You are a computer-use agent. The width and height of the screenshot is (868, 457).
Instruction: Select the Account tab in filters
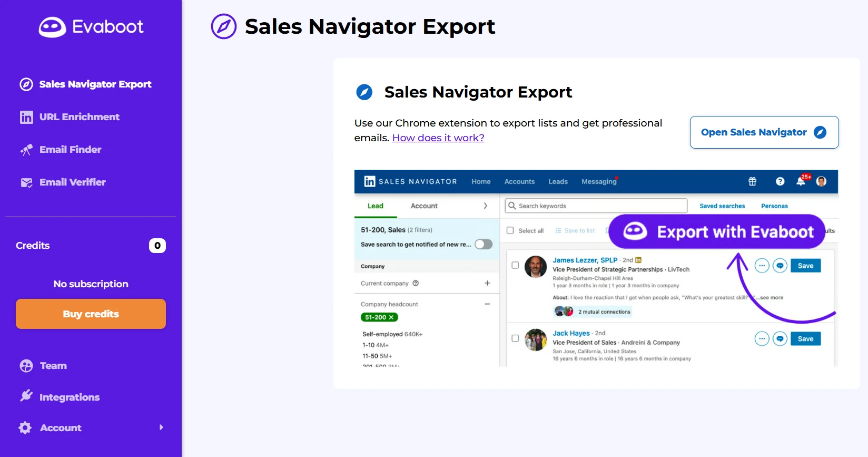tap(424, 206)
